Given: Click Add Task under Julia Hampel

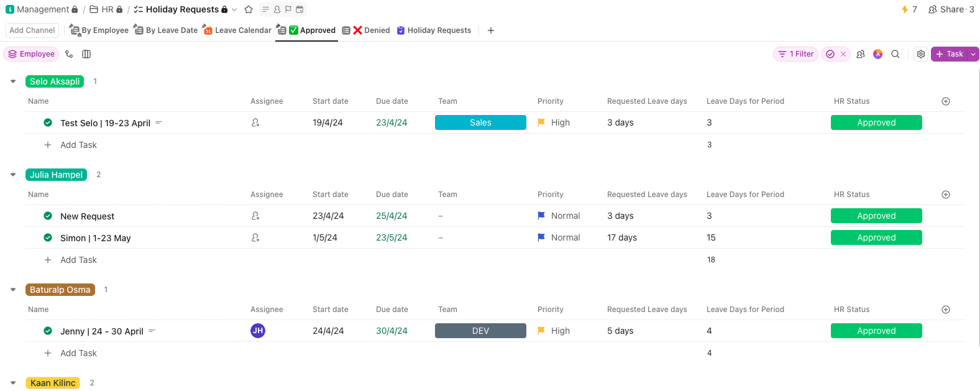Looking at the screenshot, I should point(78,260).
